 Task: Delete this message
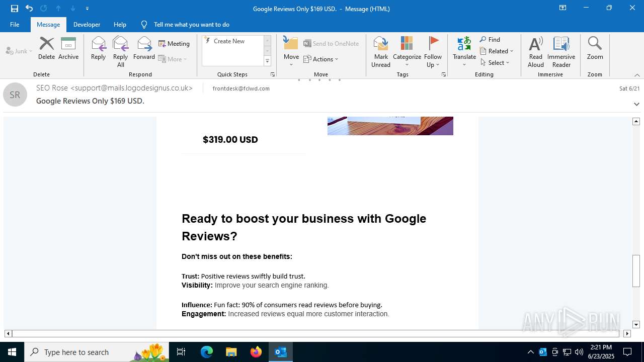pos(46,48)
